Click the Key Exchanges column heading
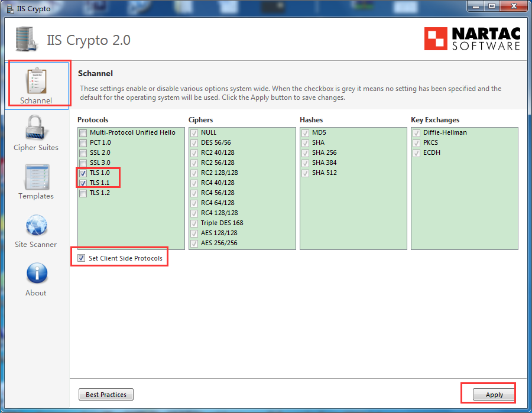Image resolution: width=532 pixels, height=413 pixels. pos(435,120)
